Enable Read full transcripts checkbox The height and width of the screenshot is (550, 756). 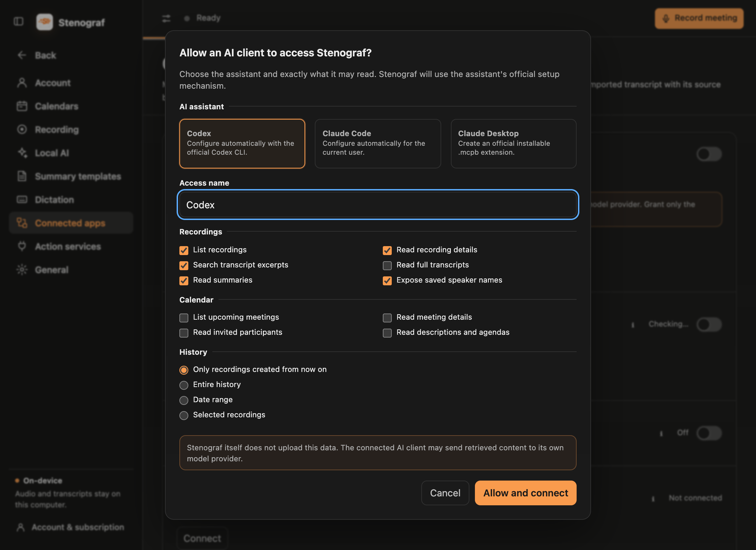(387, 265)
